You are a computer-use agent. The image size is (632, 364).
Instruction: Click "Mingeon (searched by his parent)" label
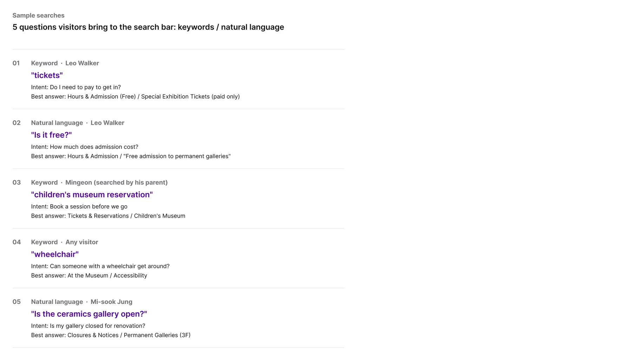click(x=116, y=183)
